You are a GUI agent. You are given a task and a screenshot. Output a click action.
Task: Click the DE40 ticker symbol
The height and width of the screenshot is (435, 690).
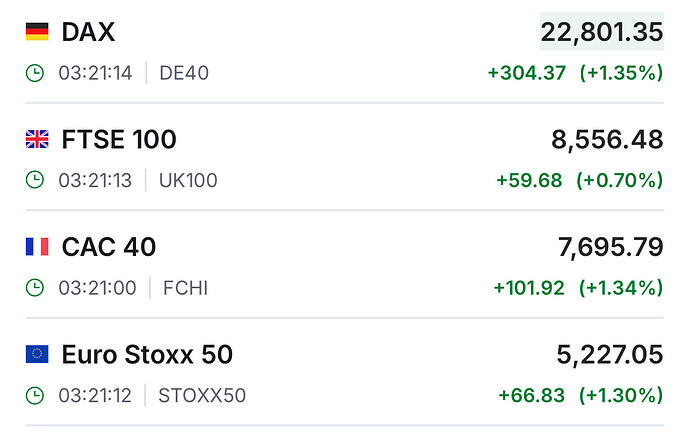[x=184, y=73]
